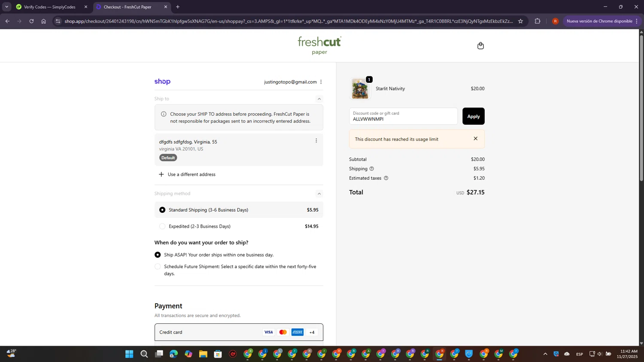The image size is (644, 362).
Task: Collapse the Shipping method section
Action: point(319,194)
